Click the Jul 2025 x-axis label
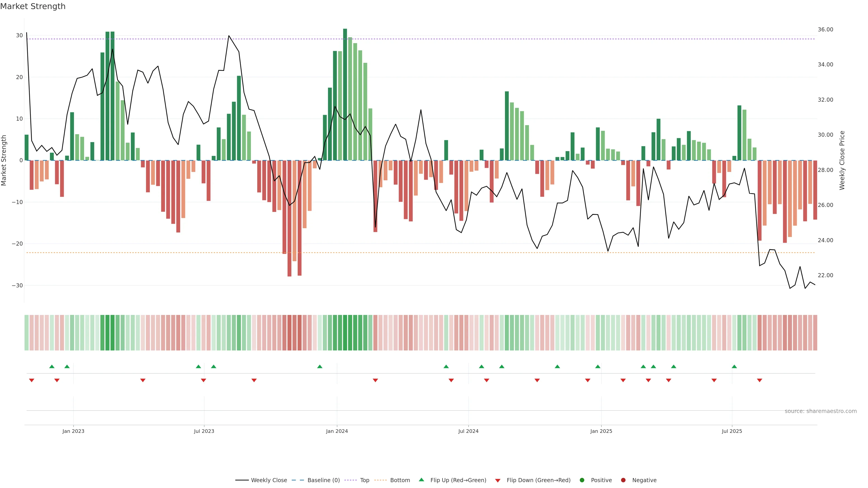Screen dimensions: 868x488 click(731, 431)
